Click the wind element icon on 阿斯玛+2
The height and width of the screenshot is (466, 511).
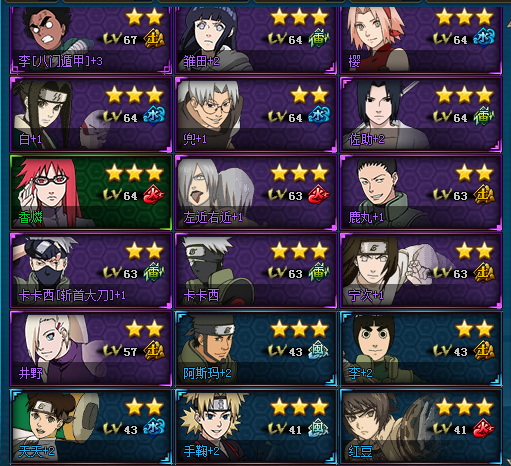pos(319,350)
